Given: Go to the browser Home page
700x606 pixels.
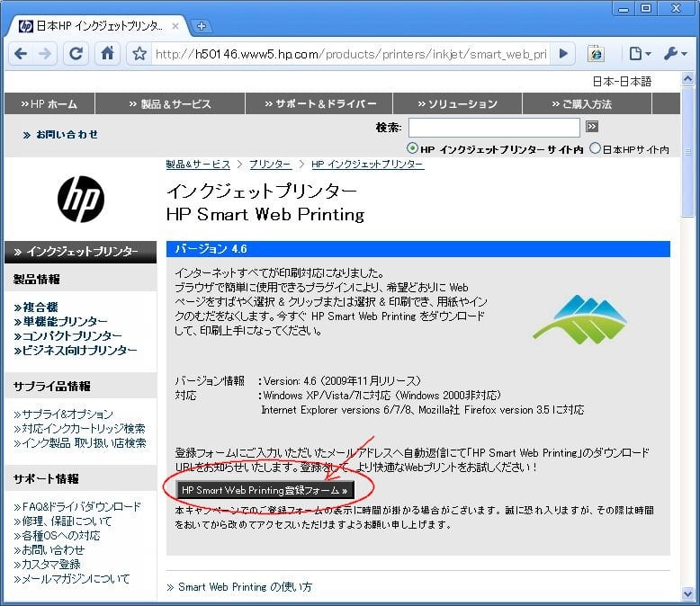Looking at the screenshot, I should click(x=107, y=54).
